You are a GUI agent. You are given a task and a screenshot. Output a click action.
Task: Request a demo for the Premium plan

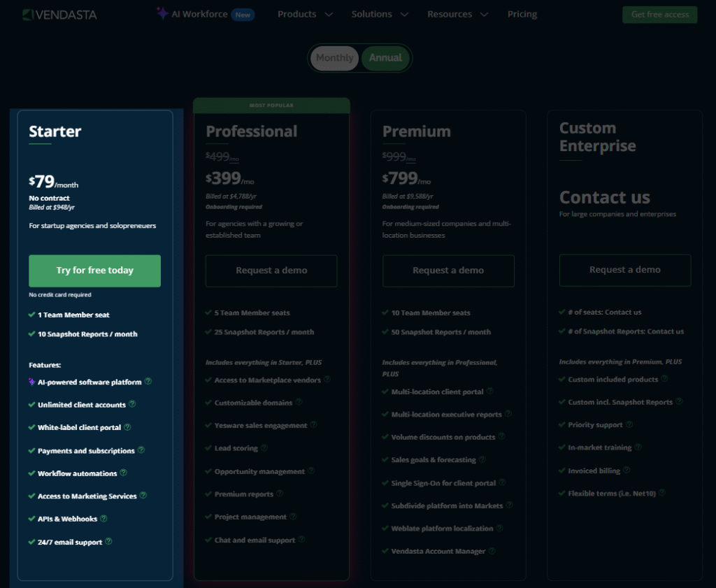448,271
